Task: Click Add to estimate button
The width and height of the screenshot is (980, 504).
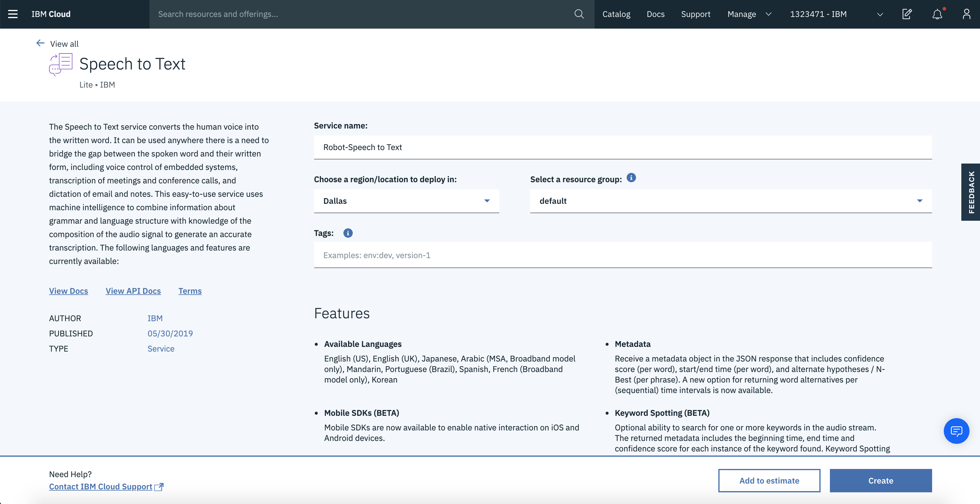Action: coord(769,480)
